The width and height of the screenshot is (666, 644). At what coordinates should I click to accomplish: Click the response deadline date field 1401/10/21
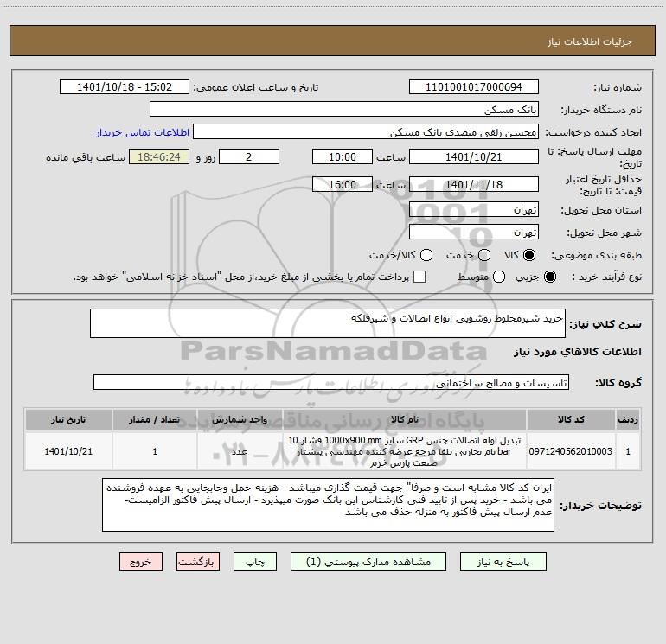pyautogui.click(x=474, y=156)
